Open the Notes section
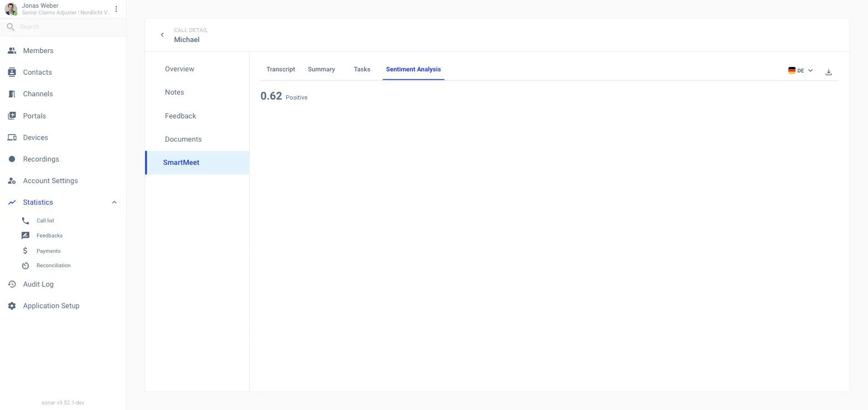 point(197,92)
